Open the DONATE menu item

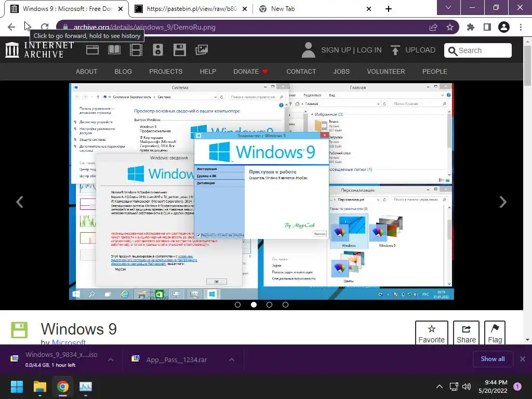(x=251, y=72)
